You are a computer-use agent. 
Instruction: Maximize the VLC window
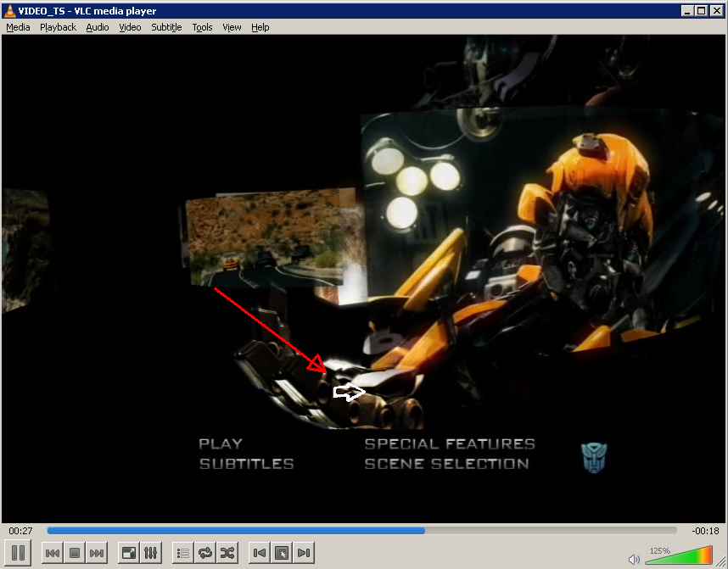pyautogui.click(x=702, y=11)
